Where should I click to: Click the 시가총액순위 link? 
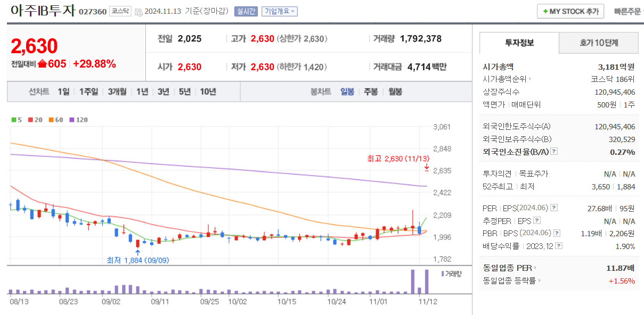coord(504,79)
